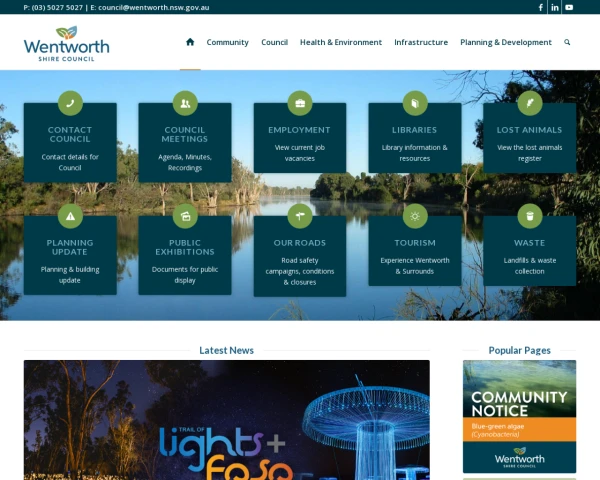Click the phone number (03) 5027 5027
The height and width of the screenshot is (480, 600).
pos(57,7)
